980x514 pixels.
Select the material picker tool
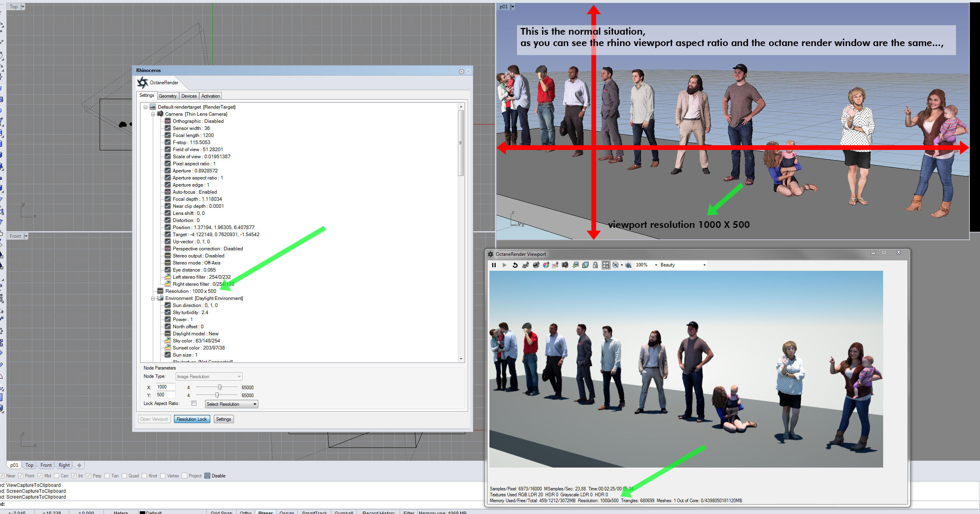tap(536, 265)
